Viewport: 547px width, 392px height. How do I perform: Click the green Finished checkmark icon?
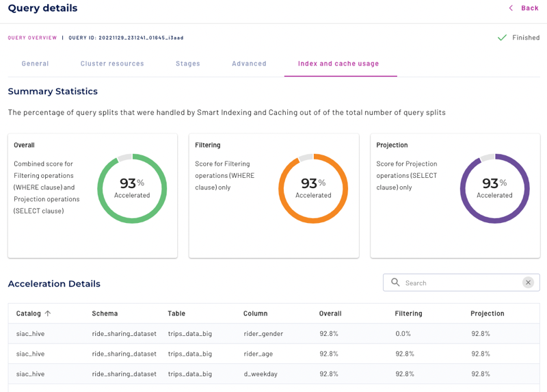[x=502, y=38]
